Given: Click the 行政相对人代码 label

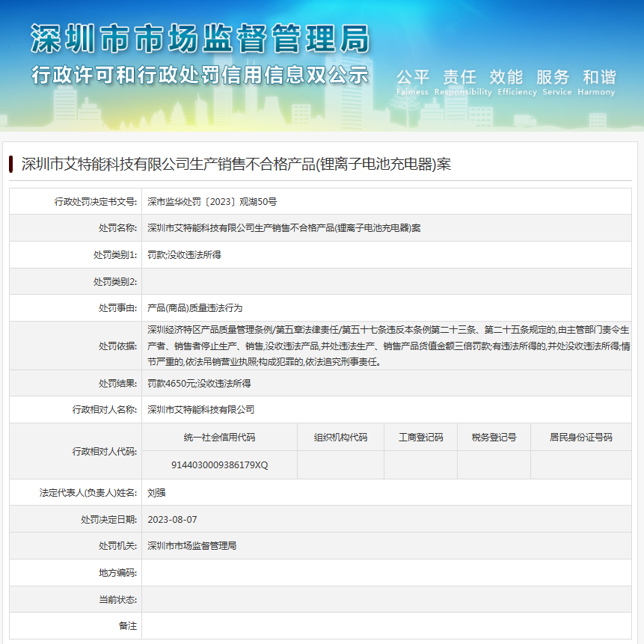Looking at the screenshot, I should (x=104, y=452).
